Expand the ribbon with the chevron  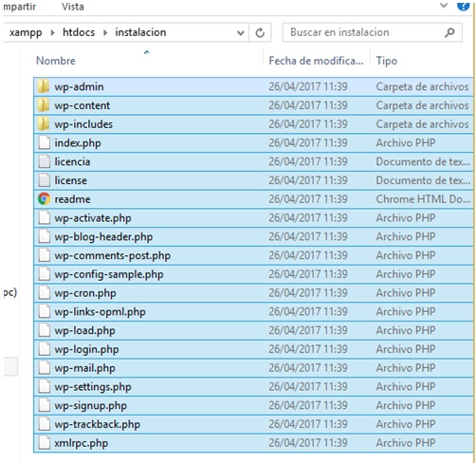(444, 5)
